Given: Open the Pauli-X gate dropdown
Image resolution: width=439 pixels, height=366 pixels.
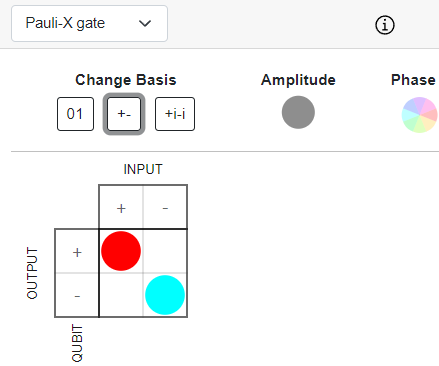Looking at the screenshot, I should click(89, 23).
